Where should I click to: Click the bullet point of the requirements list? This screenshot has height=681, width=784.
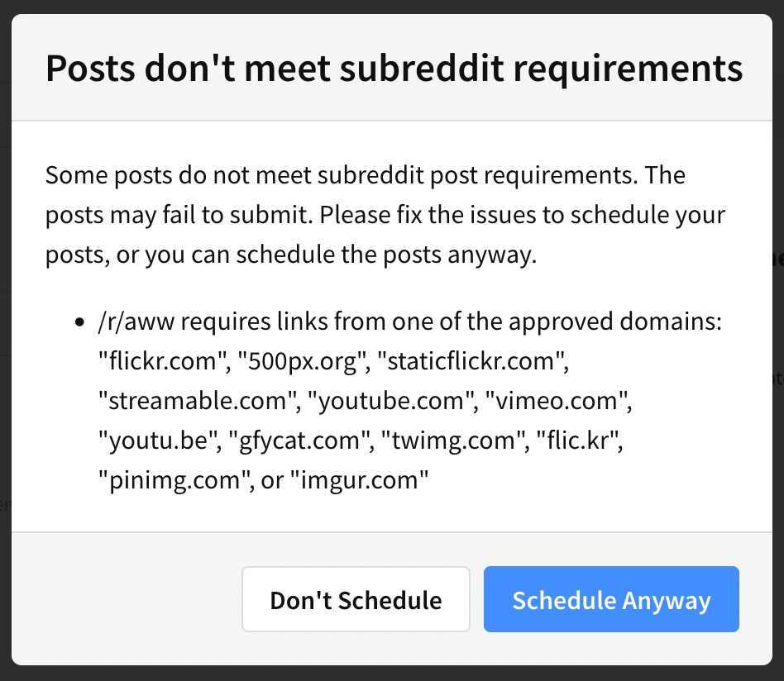tap(79, 321)
